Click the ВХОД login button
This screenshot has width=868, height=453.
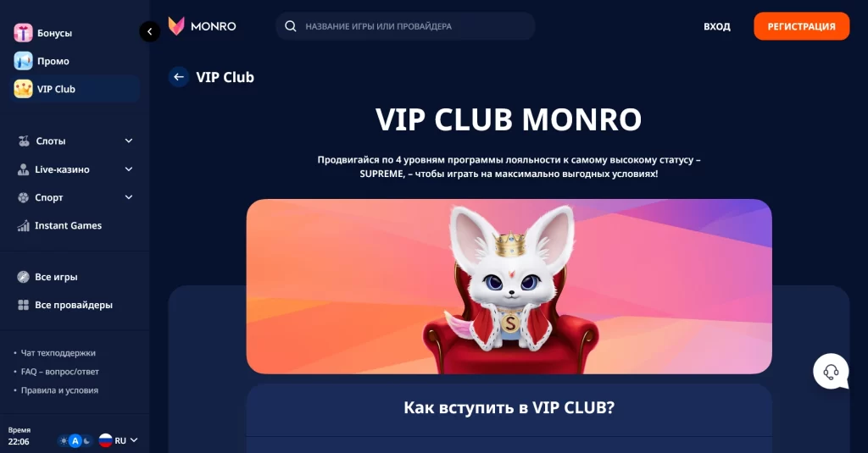tap(717, 26)
